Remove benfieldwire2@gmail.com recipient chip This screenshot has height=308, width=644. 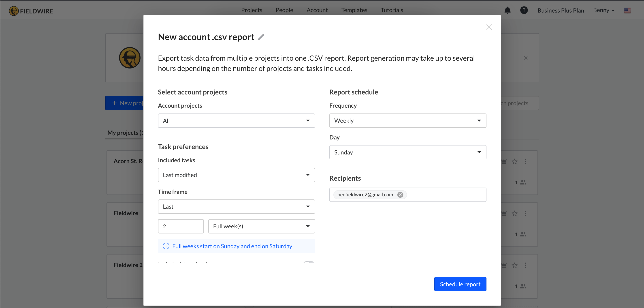point(400,195)
